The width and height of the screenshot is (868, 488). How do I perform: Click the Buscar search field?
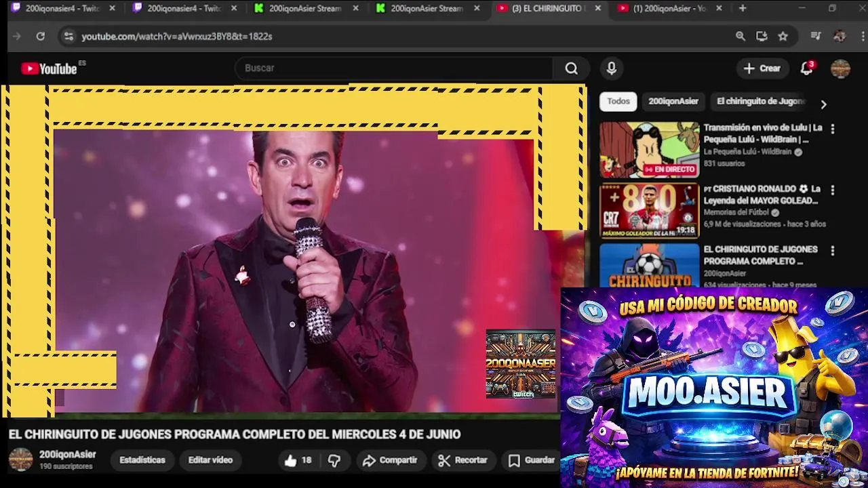click(393, 68)
